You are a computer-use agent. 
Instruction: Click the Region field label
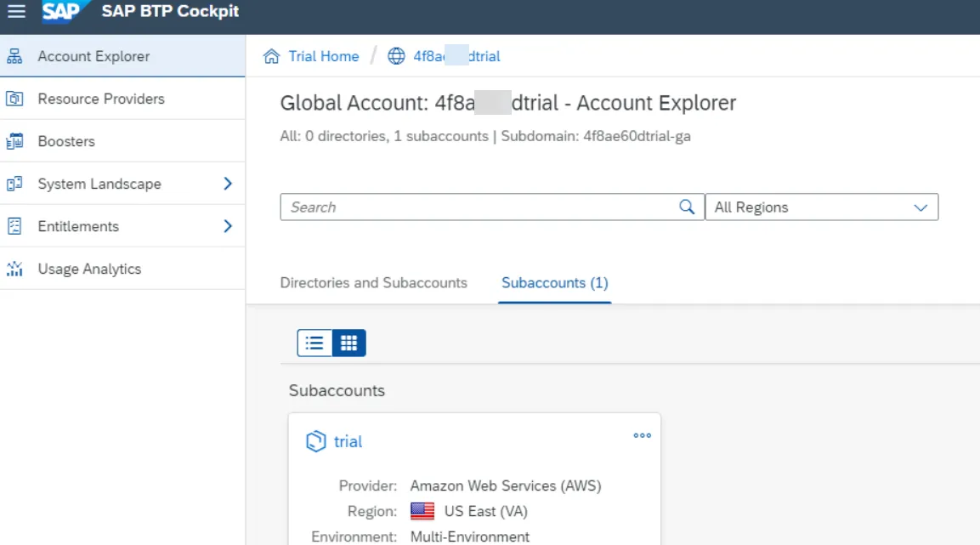point(372,511)
